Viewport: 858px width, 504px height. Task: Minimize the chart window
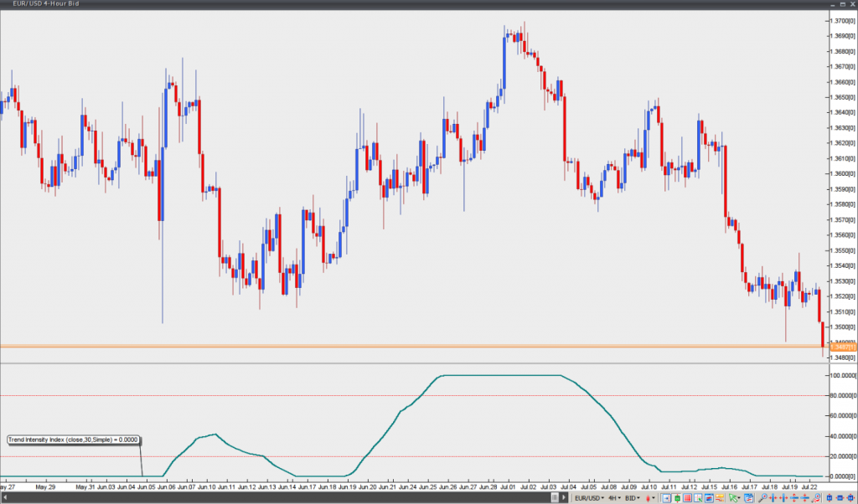[832, 4]
